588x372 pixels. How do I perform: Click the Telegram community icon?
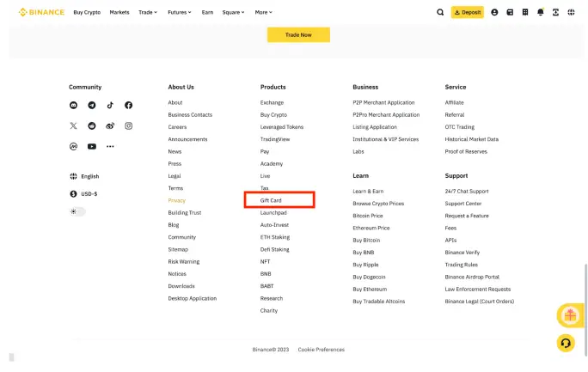[92, 105]
